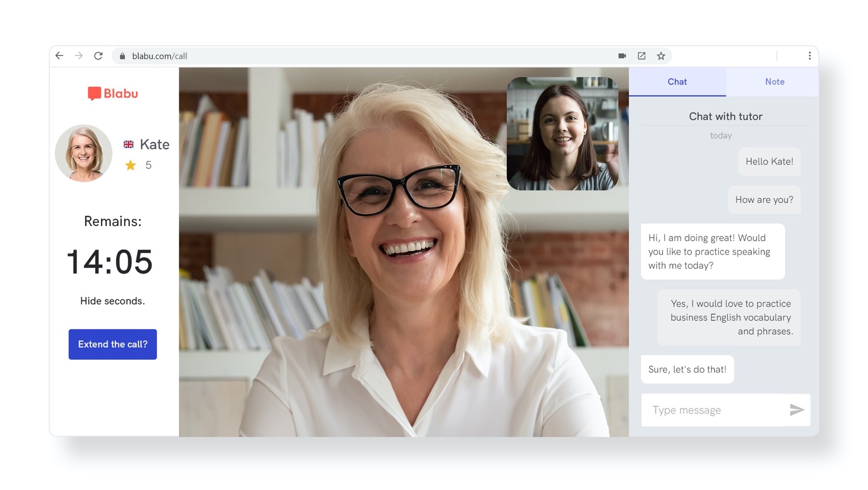Viewport: 868px width, 490px height.
Task: Click the browser forward arrow
Action: pyautogui.click(x=79, y=56)
